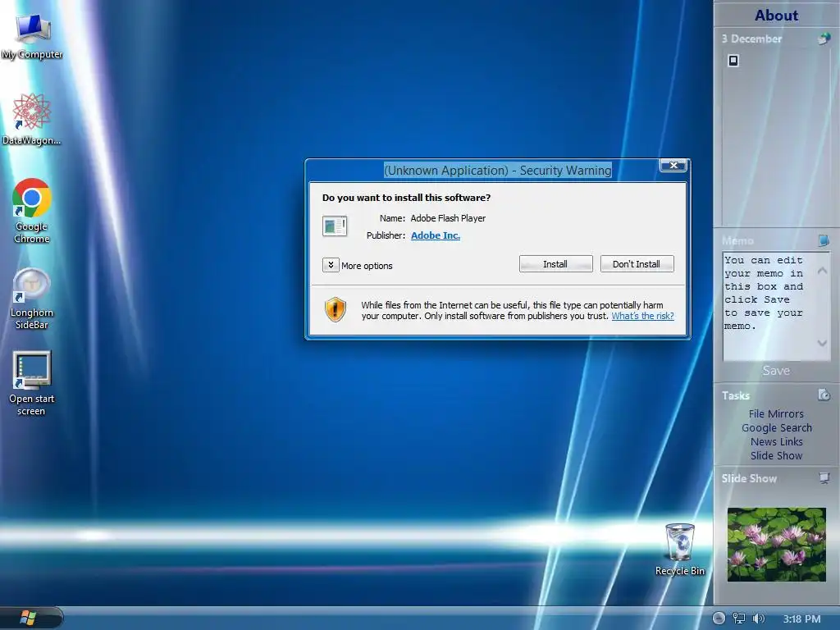Open the Adobe Inc. publisher link
This screenshot has width=840, height=630.
[x=436, y=235]
